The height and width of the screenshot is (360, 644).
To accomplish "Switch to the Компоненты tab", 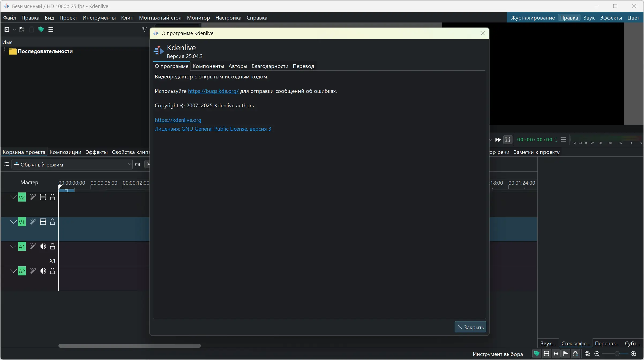I will coord(208,66).
